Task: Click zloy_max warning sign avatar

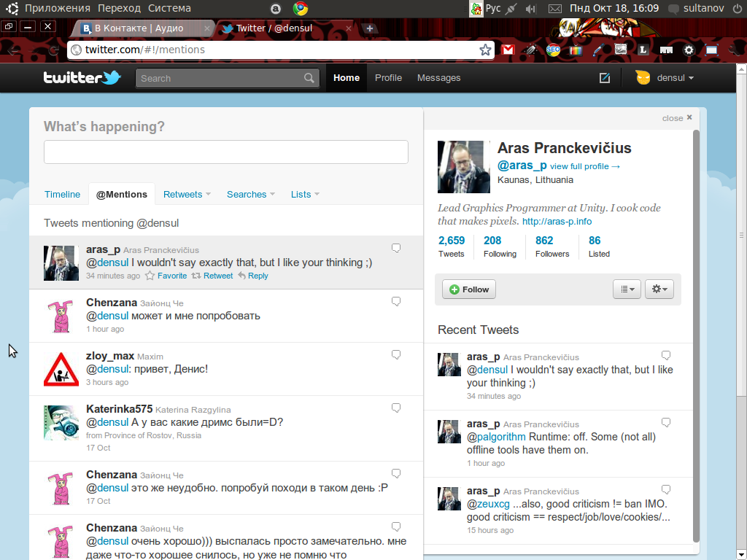Action: click(x=61, y=369)
